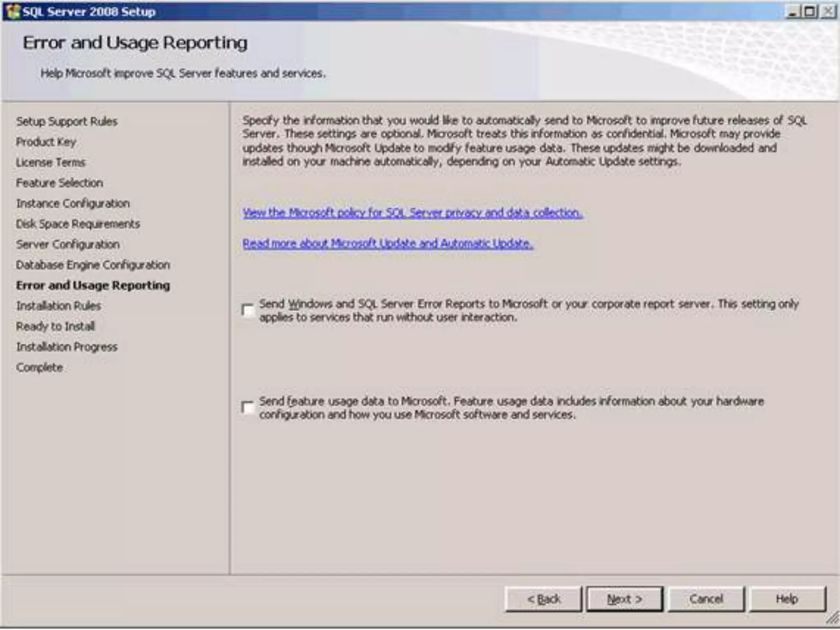The height and width of the screenshot is (630, 840).
Task: Check the Send feature usage data box
Action: pyautogui.click(x=248, y=408)
